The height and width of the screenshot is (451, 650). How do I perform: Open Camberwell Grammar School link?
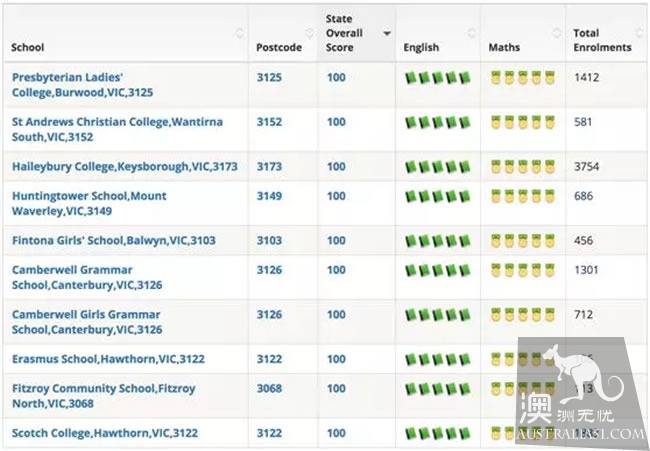[87, 277]
